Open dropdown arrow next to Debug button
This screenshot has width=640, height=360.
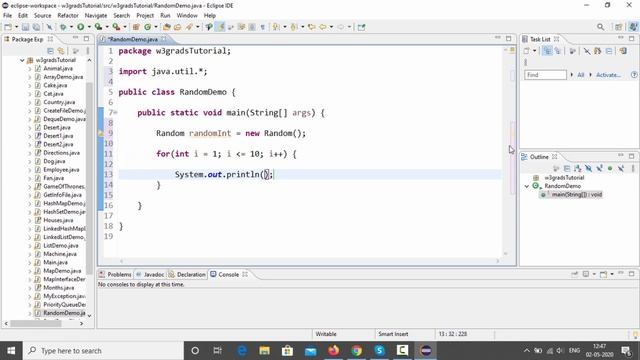click(71, 27)
